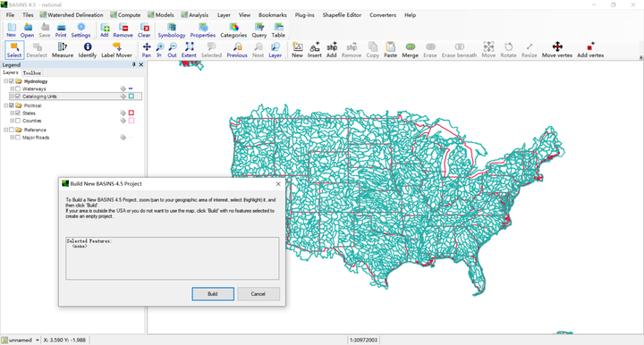Enable the Major Roads layer checkbox
Screen dimensions: 644x345
click(18, 138)
